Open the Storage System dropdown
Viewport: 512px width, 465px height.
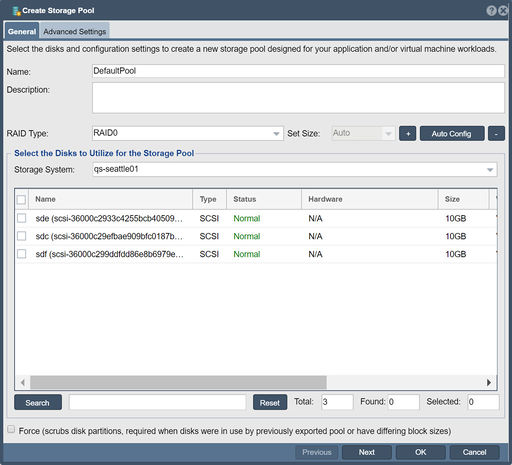pos(295,170)
